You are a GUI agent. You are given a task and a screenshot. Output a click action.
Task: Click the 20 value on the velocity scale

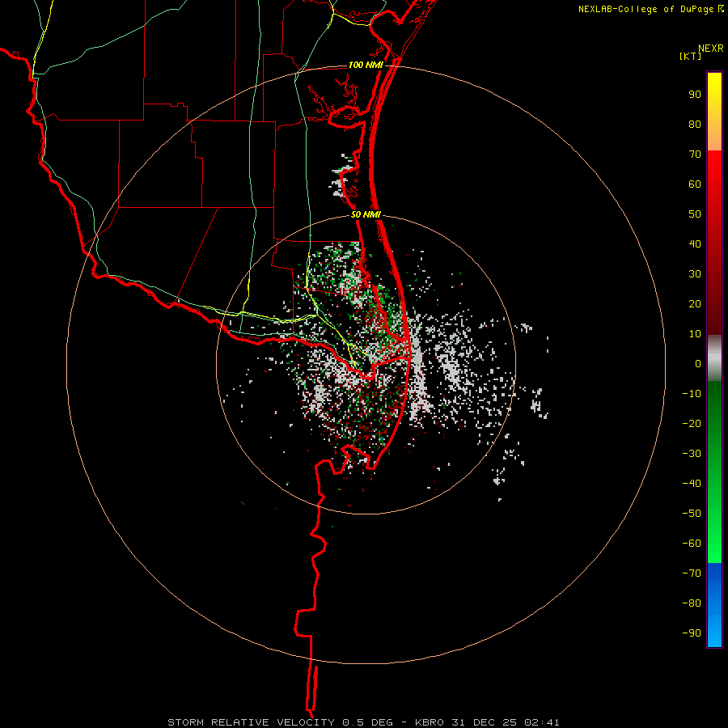(x=695, y=303)
